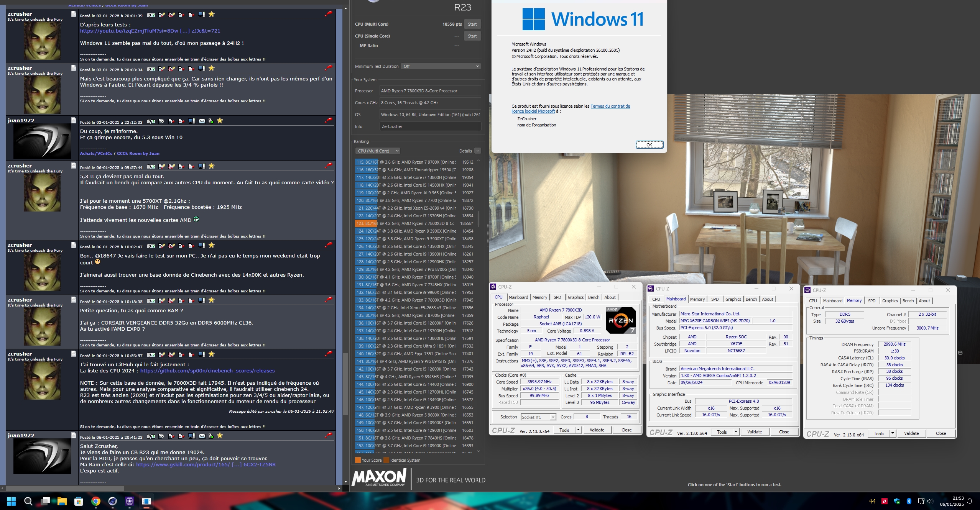Click the envelope message icon on juan1972's 20:41:23 post
This screenshot has width=980, height=510.
click(x=202, y=436)
